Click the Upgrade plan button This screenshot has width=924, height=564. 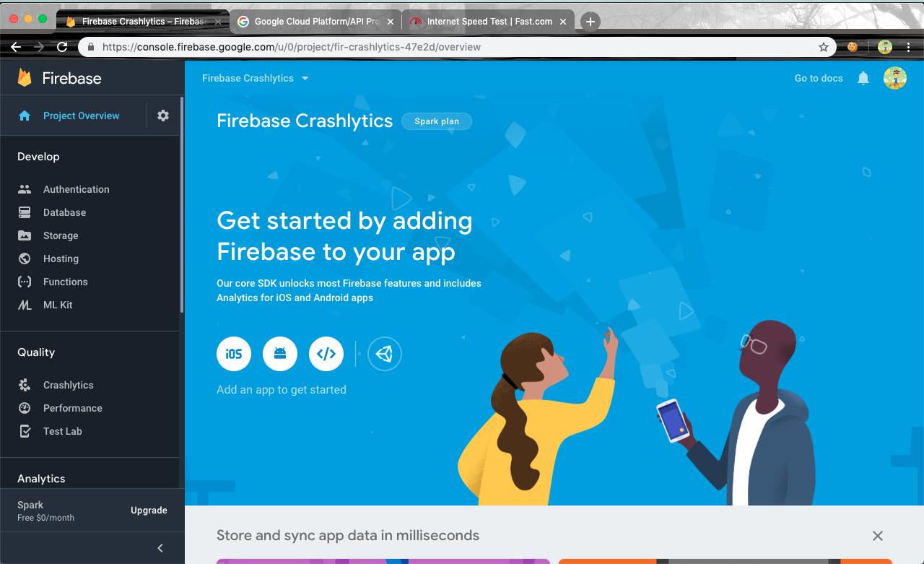(x=149, y=510)
